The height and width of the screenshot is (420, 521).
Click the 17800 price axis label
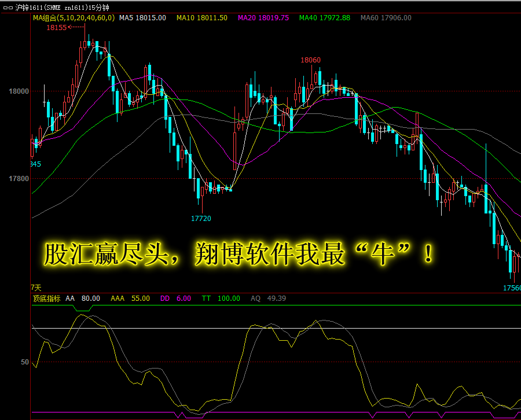tap(19, 179)
